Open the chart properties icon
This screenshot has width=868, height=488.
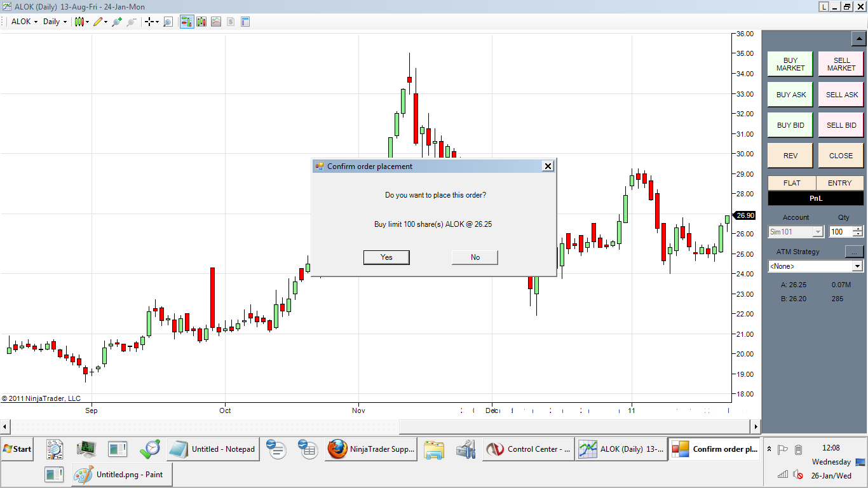(x=245, y=22)
